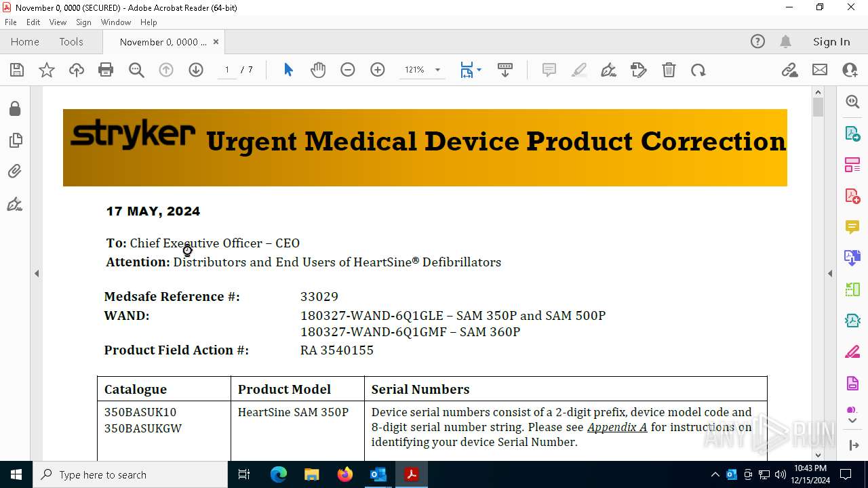Show hidden system tray icons
This screenshot has height=488, width=868.
715,474
